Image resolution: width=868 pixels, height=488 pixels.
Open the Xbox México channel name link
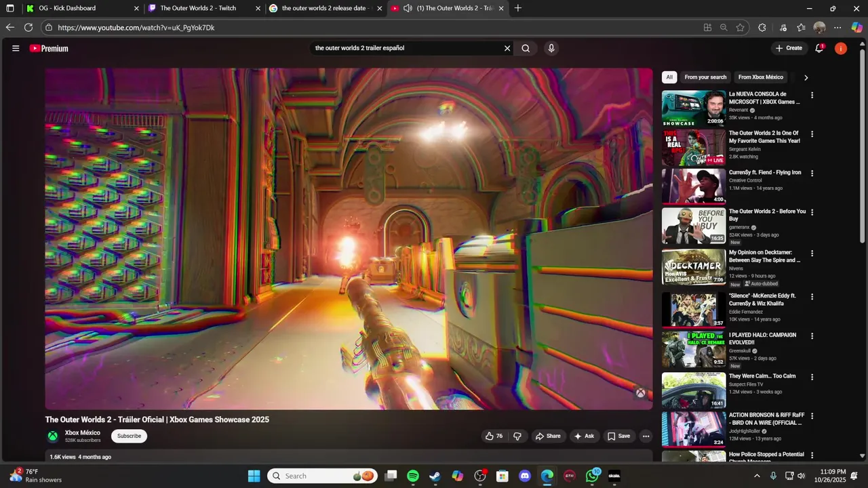(82, 432)
